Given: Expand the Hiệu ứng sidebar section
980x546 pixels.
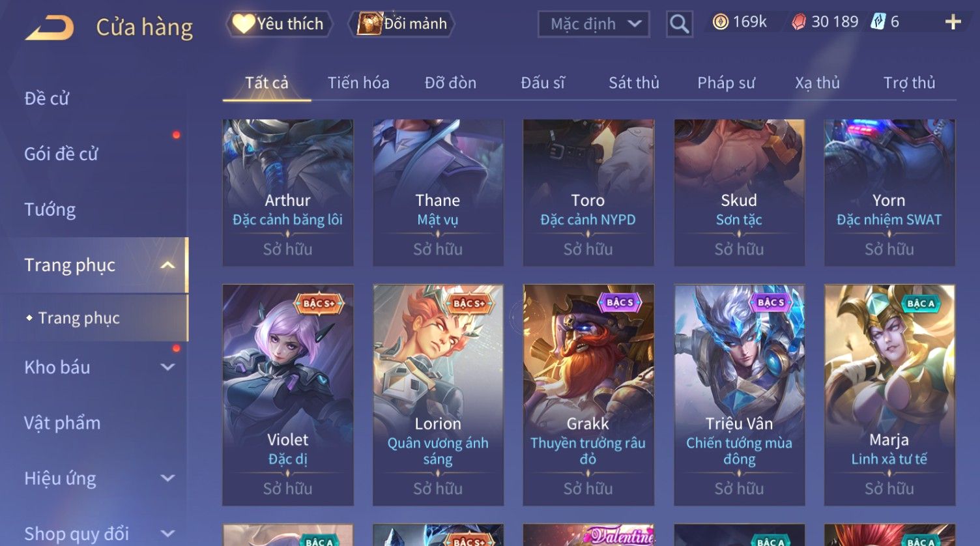Looking at the screenshot, I should tap(167, 478).
